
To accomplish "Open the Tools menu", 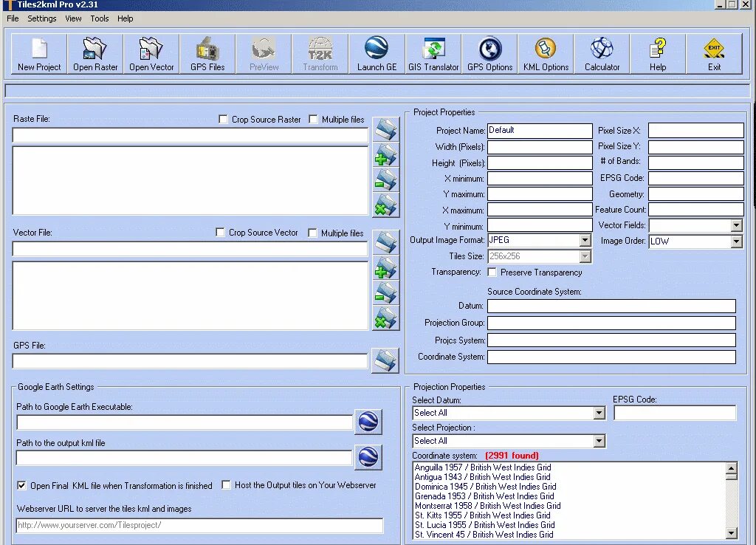I will [x=100, y=18].
